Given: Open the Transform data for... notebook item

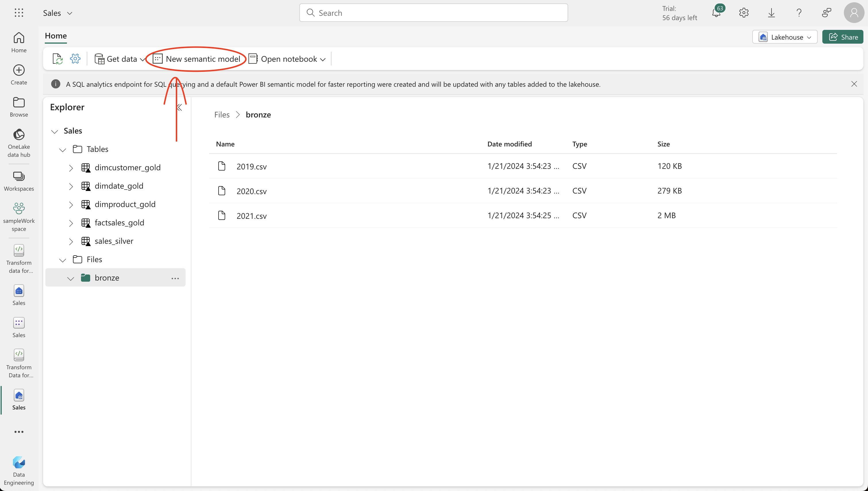Looking at the screenshot, I should 19,259.
